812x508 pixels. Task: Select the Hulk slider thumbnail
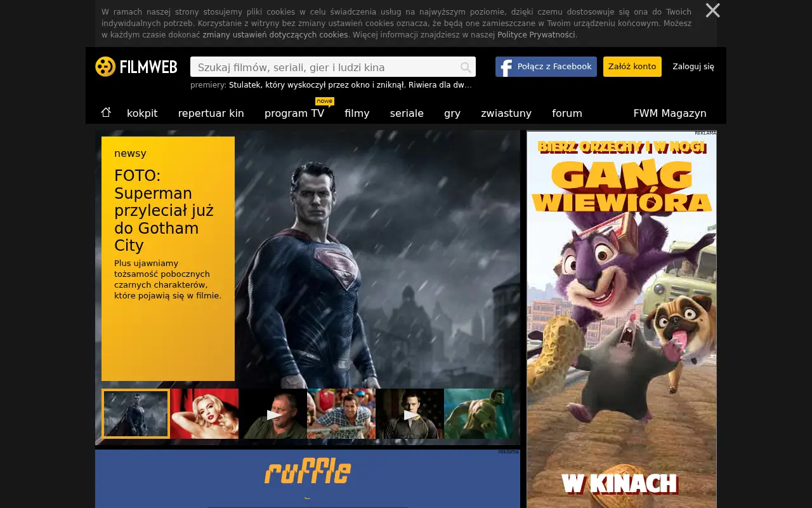tap(478, 414)
